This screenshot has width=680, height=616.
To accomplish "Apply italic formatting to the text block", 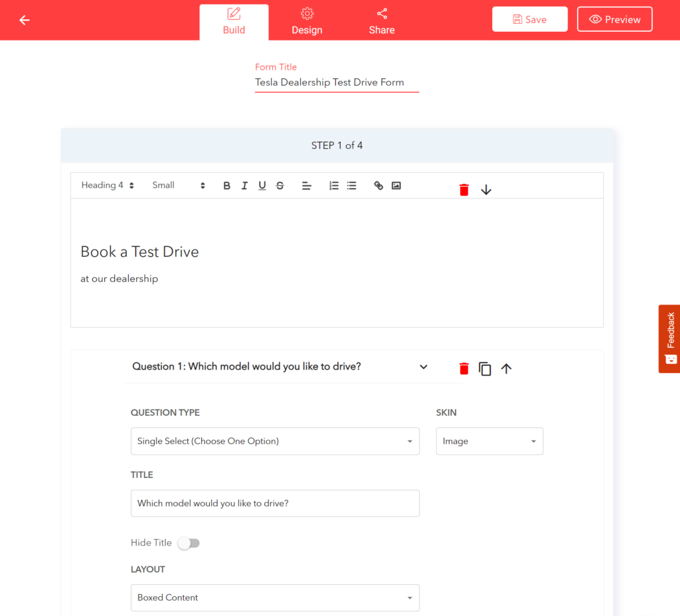I will 244,185.
